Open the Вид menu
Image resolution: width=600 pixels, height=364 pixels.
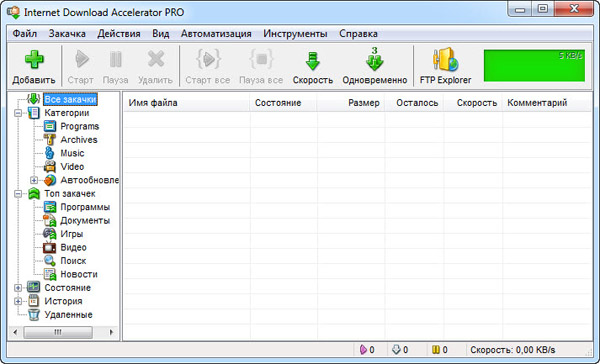point(161,34)
